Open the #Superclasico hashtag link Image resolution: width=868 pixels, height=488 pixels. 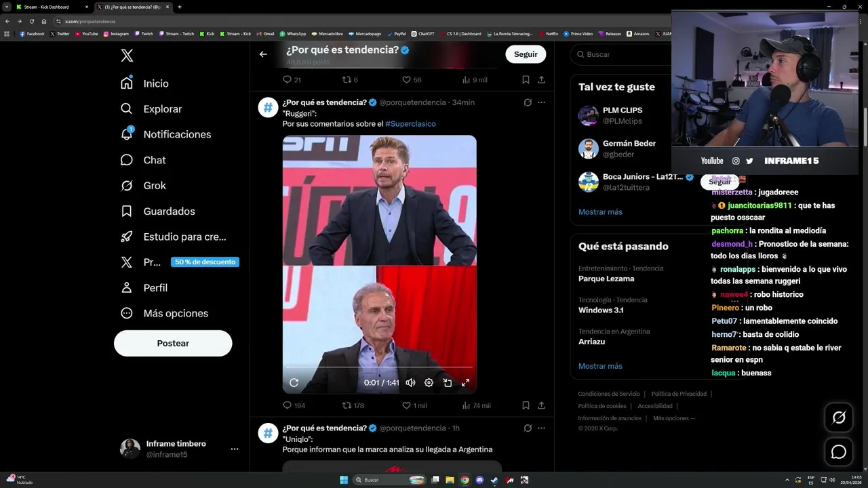tap(410, 124)
